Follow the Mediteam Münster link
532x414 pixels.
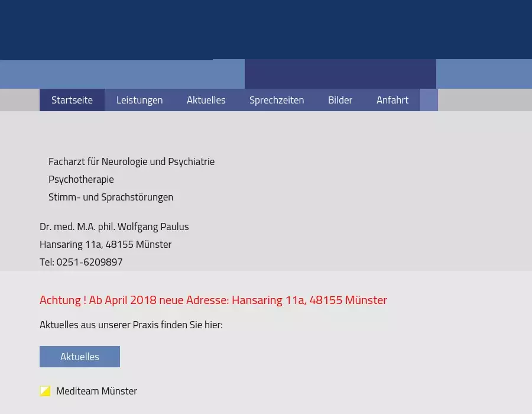tap(96, 391)
